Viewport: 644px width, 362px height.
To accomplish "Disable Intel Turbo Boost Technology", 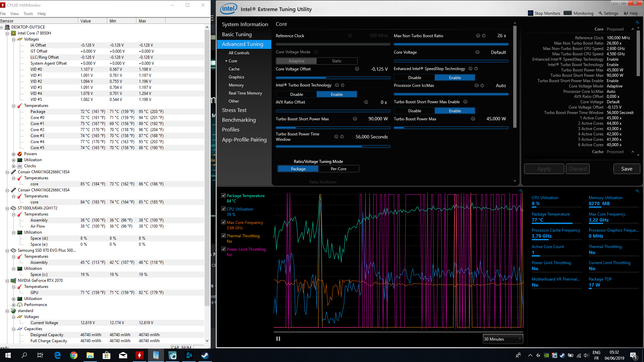I will [297, 94].
